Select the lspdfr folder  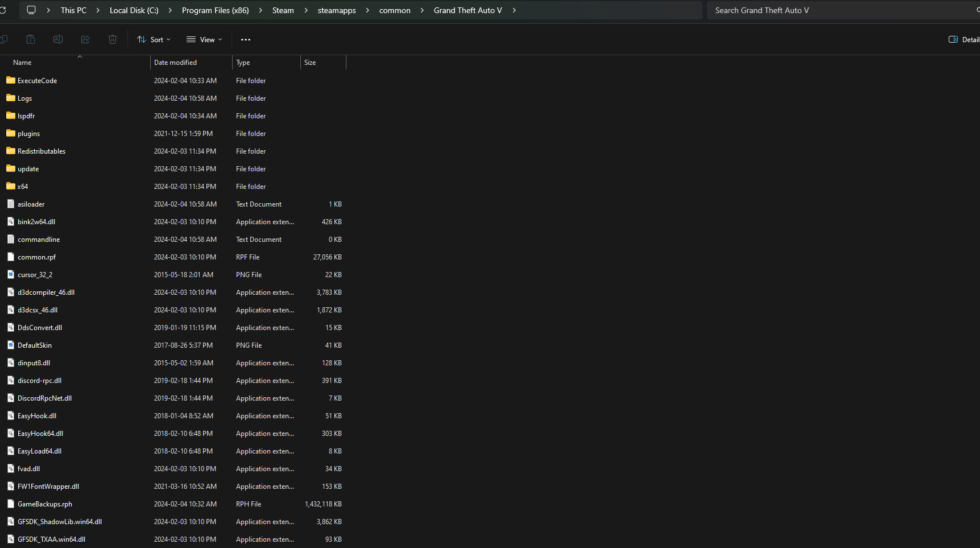coord(26,116)
